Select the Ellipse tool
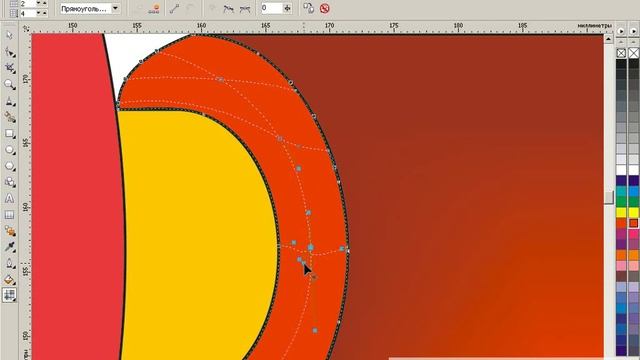Viewport: 640px width, 360px height. (9, 150)
